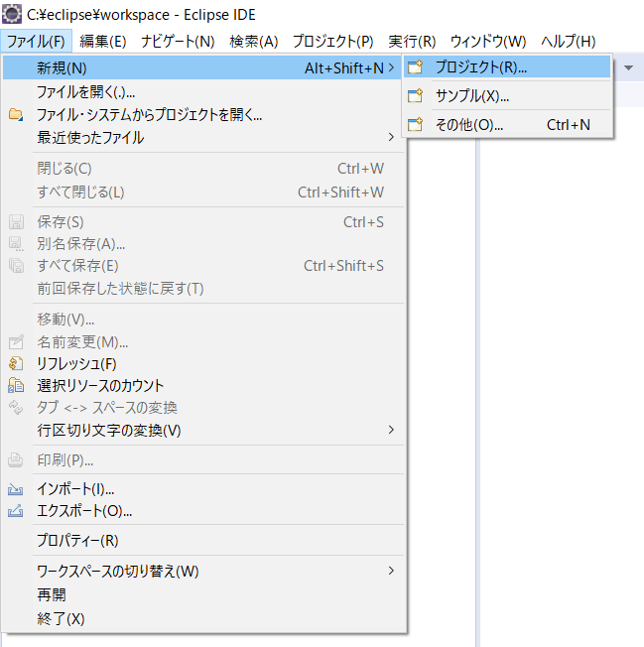This screenshot has height=647, width=644.
Task: Click the folder icon for ファイル・システムからプロジェクトを開く
Action: coord(16,114)
